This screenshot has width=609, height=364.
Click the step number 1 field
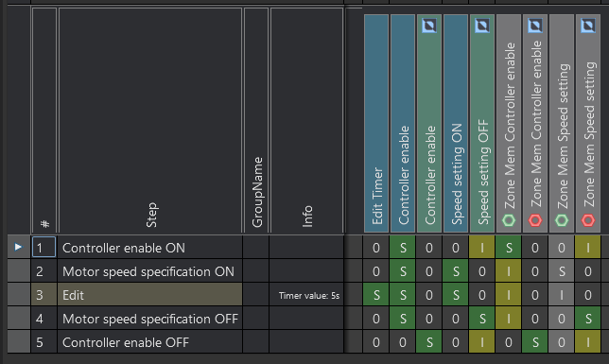(43, 247)
